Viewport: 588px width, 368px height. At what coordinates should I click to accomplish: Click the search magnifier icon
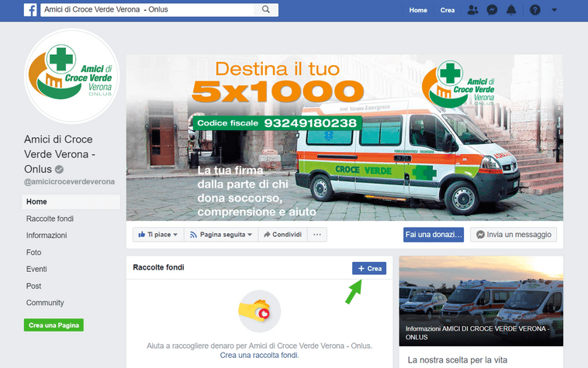tap(266, 9)
